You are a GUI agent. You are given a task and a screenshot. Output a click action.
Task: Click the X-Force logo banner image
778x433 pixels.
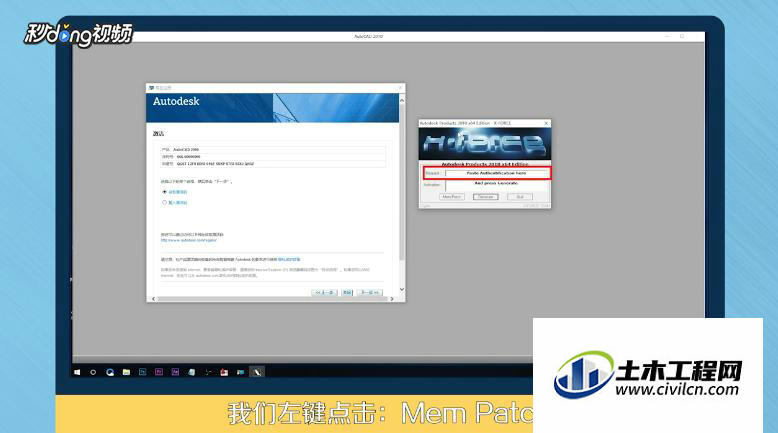(485, 144)
